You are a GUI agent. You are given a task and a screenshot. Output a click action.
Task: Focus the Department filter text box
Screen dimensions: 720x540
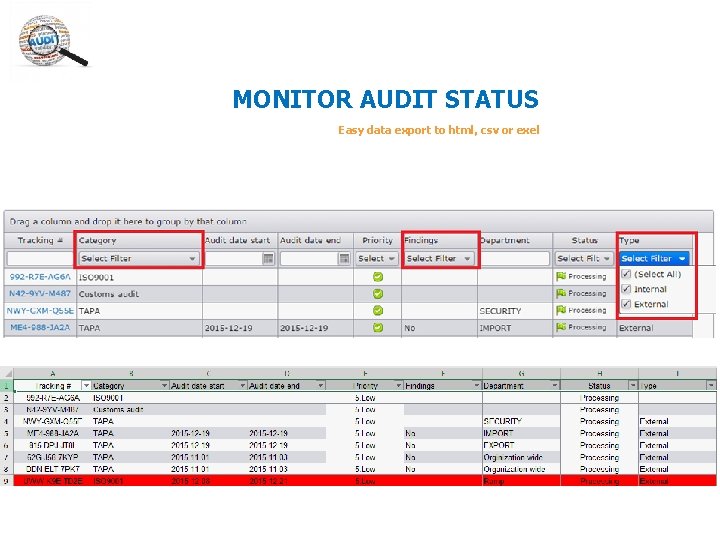coord(515,259)
